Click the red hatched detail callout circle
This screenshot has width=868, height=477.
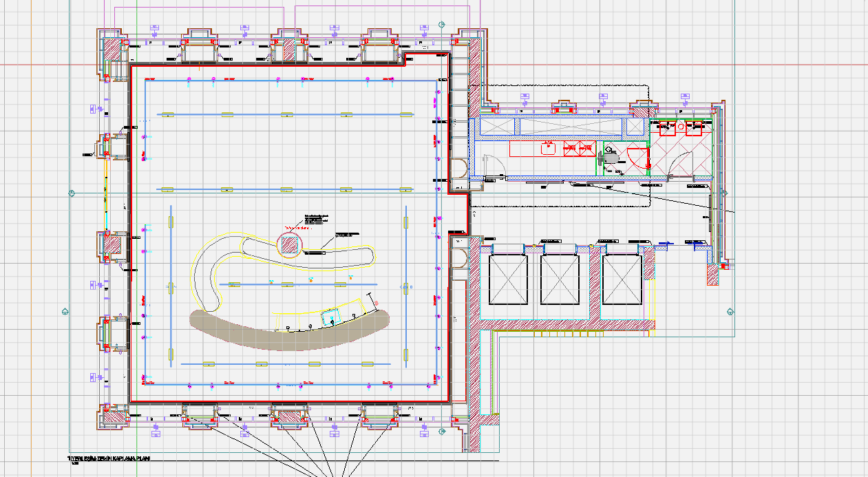[x=289, y=245]
